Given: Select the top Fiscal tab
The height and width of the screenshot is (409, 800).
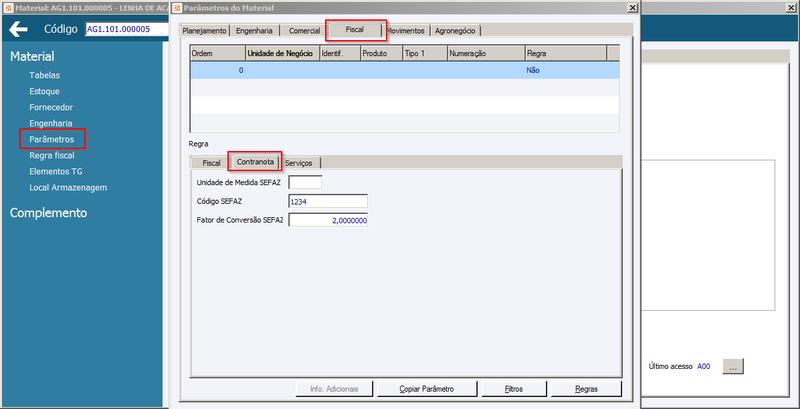Looking at the screenshot, I should pos(355,30).
